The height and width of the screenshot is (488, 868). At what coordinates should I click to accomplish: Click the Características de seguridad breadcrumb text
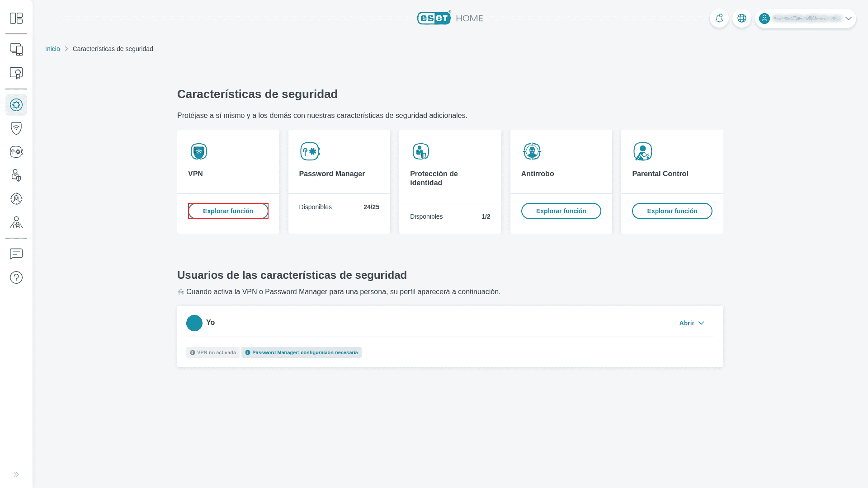[113, 49]
